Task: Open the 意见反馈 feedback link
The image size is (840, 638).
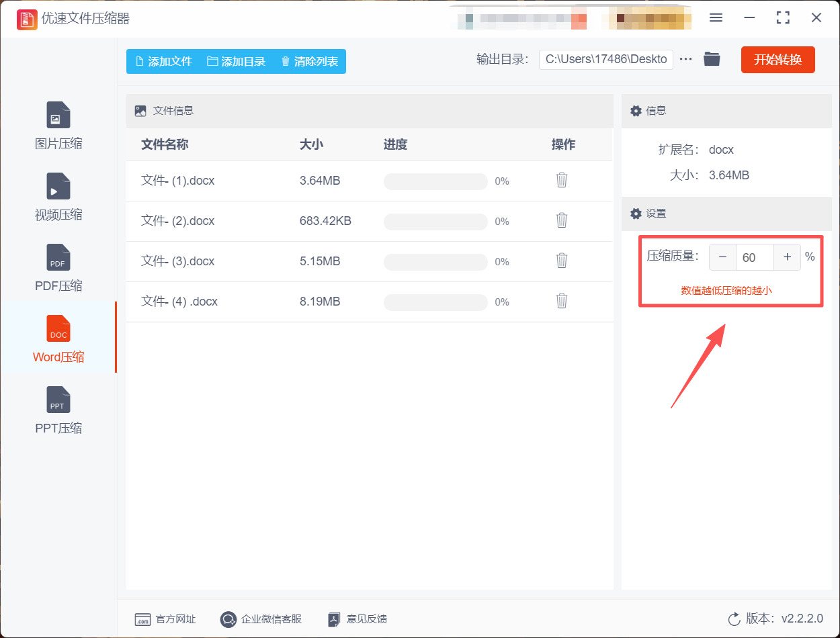Action: [357, 619]
